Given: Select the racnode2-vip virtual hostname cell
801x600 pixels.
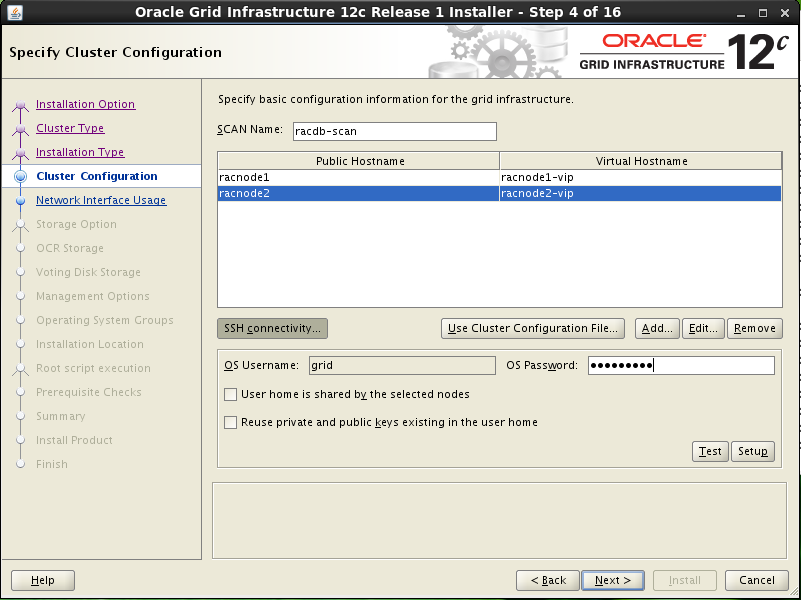Looking at the screenshot, I should click(641, 193).
